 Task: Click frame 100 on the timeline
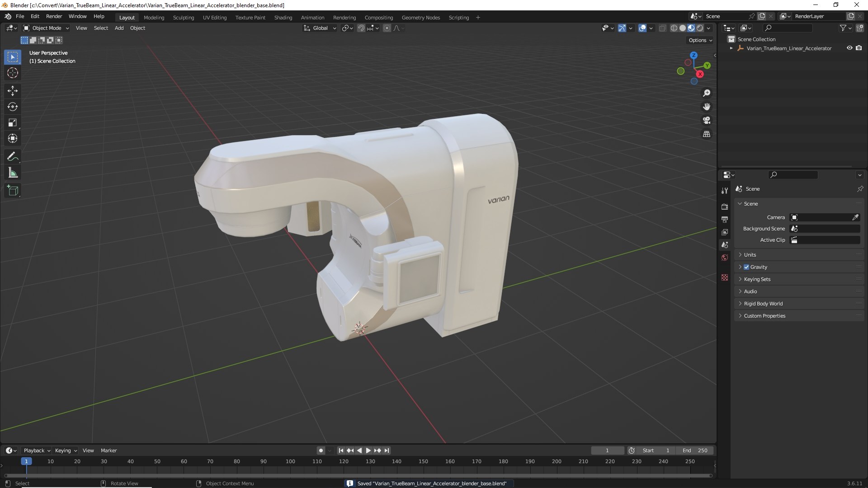click(290, 461)
